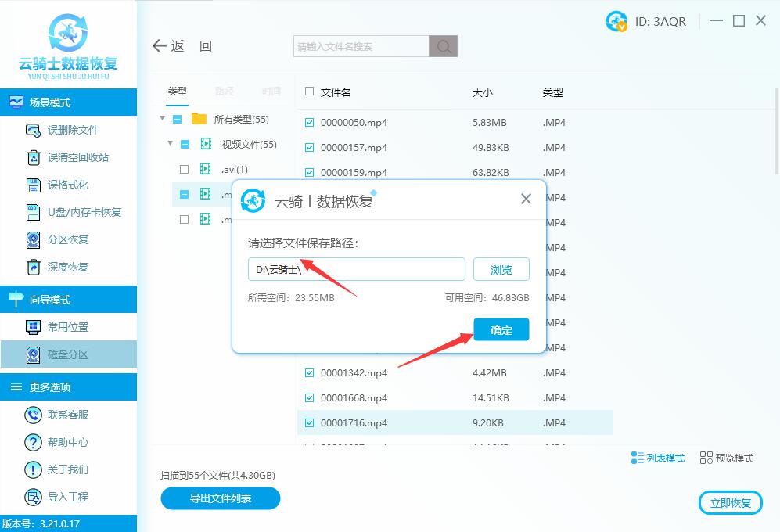Click the 联系客服 support icon
Viewport: 780px width, 532px height.
point(33,415)
